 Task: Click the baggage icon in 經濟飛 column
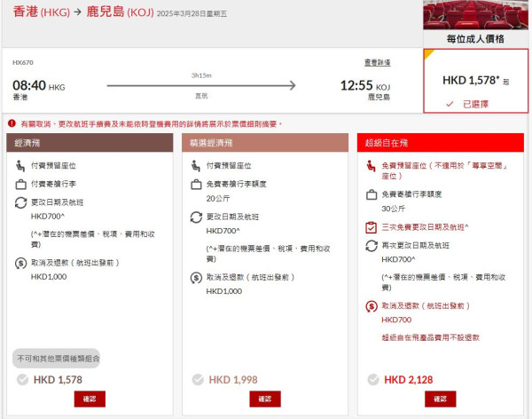(x=20, y=184)
